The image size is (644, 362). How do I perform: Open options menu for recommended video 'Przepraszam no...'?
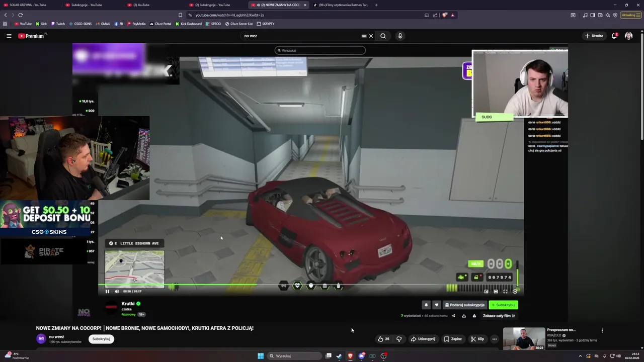602,331
